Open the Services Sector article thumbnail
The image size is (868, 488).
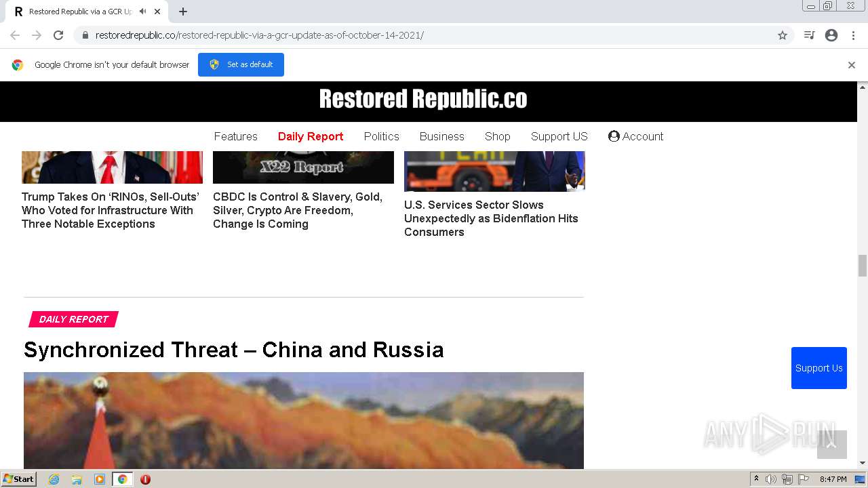tap(494, 171)
